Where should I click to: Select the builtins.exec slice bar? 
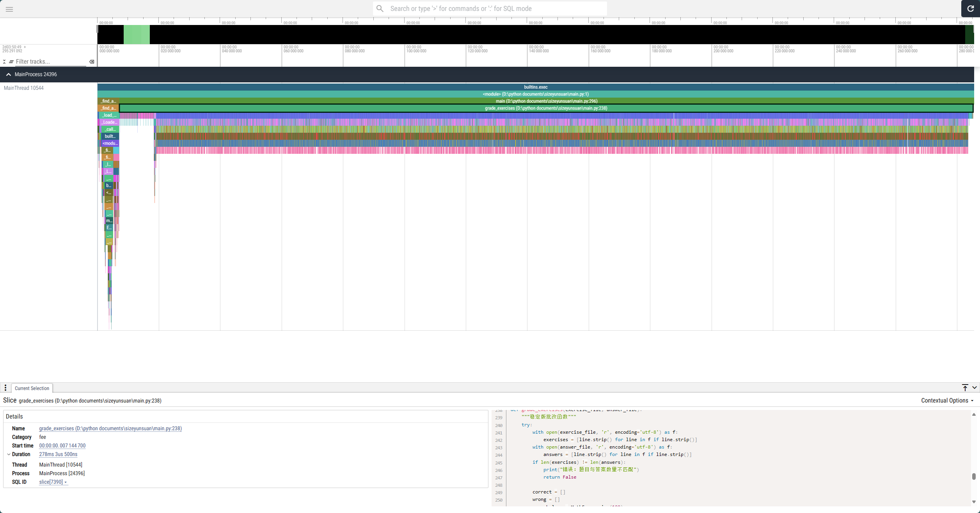pyautogui.click(x=535, y=87)
